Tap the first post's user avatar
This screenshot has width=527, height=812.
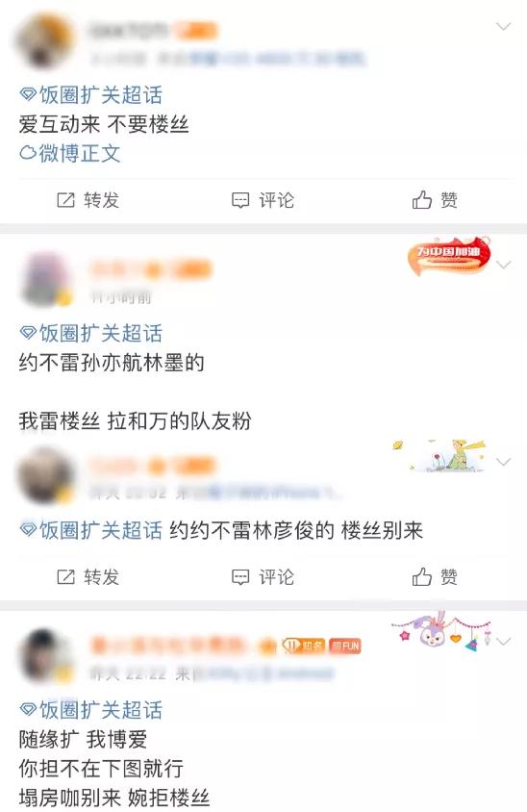click(45, 42)
